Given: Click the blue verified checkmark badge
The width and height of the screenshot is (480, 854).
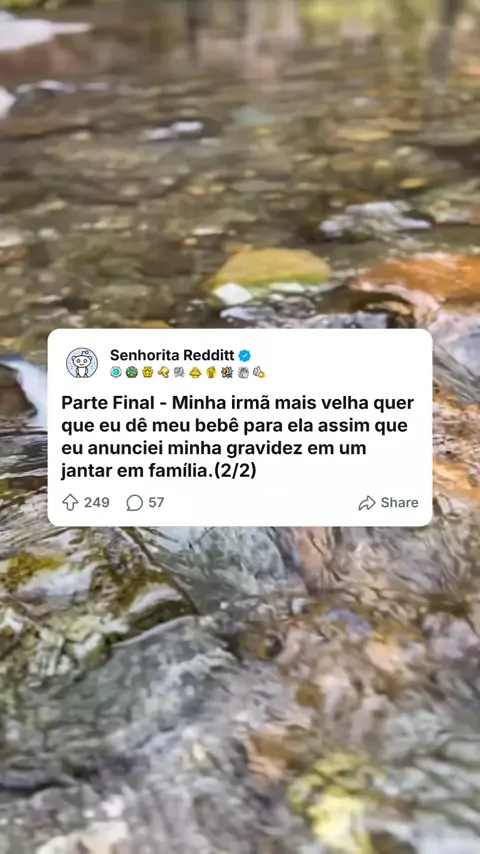Looking at the screenshot, I should [245, 356].
